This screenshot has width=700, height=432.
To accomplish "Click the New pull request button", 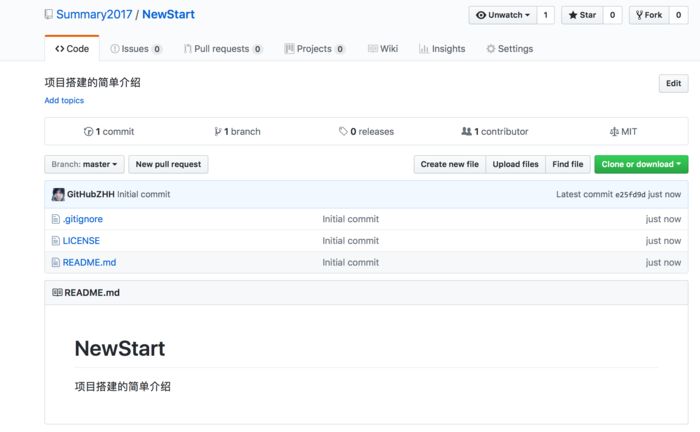I will [x=168, y=164].
